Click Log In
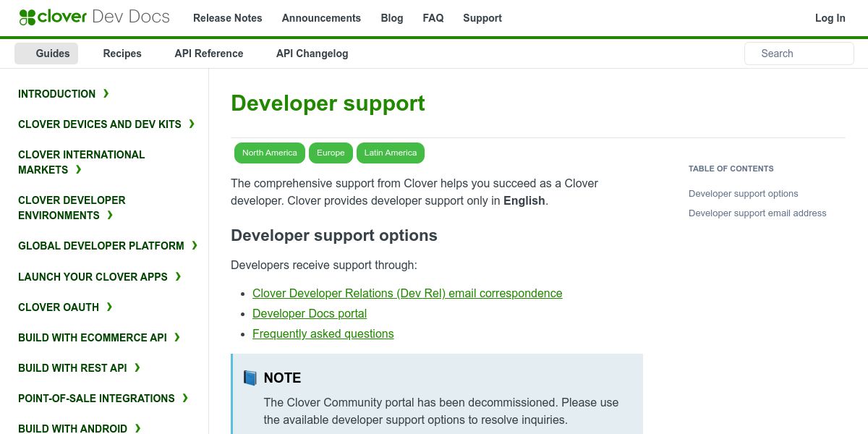 (x=830, y=18)
